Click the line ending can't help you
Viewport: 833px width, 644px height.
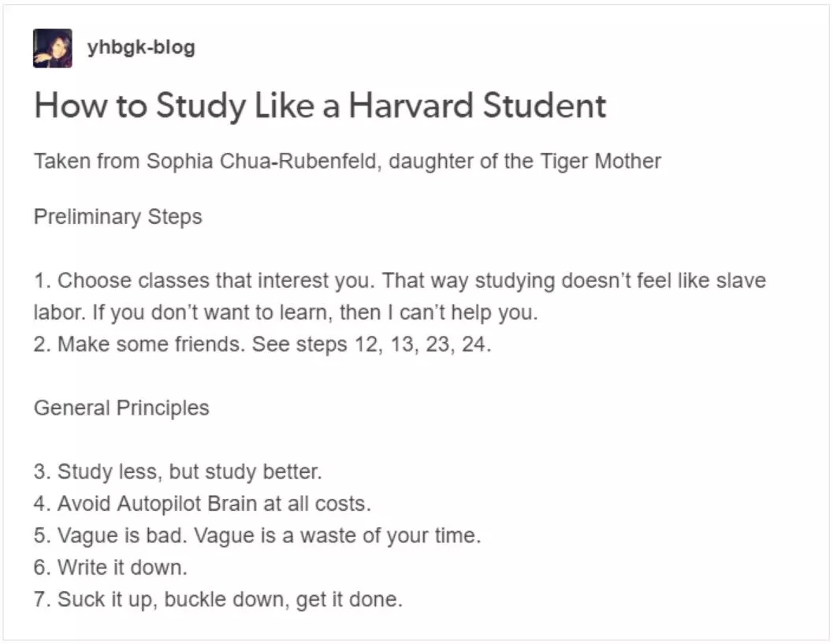286,312
